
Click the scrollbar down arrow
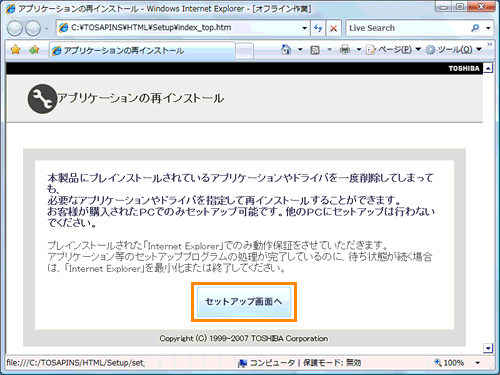click(488, 348)
